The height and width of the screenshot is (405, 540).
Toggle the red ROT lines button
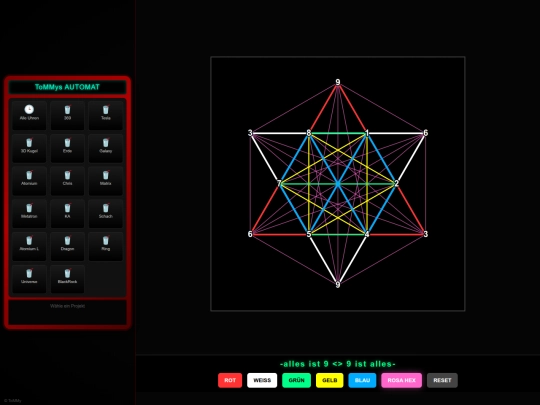point(230,380)
